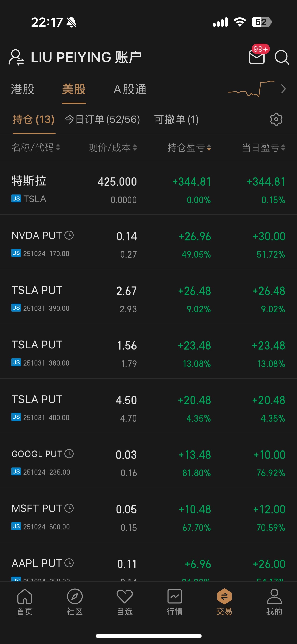This screenshot has height=644, width=297.
Task: Open the 自选 watchlist heart icon
Action: (x=124, y=601)
